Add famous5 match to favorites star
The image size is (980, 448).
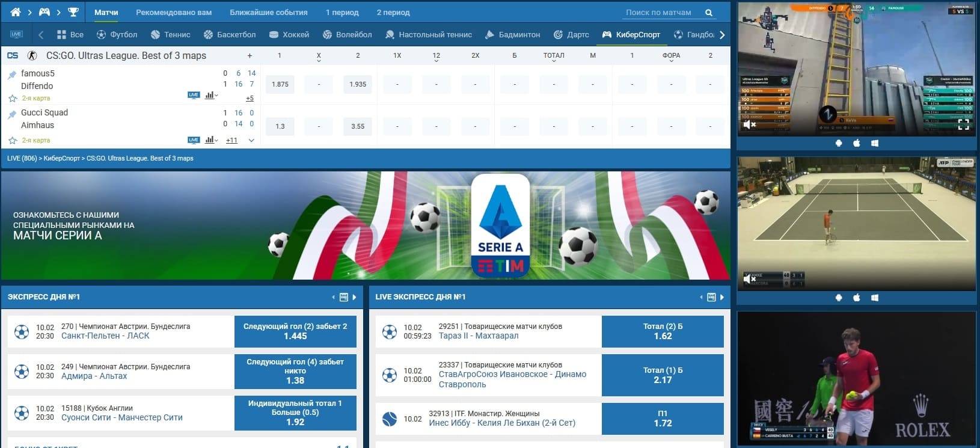[x=13, y=98]
